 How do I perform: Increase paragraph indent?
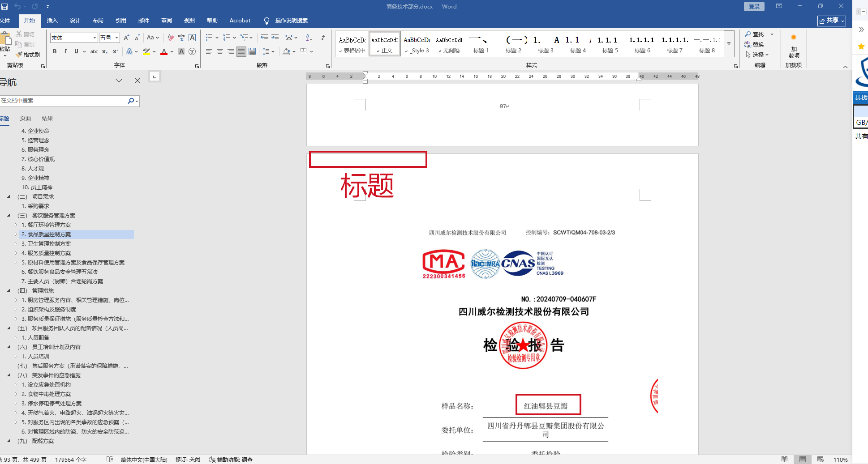pos(275,38)
